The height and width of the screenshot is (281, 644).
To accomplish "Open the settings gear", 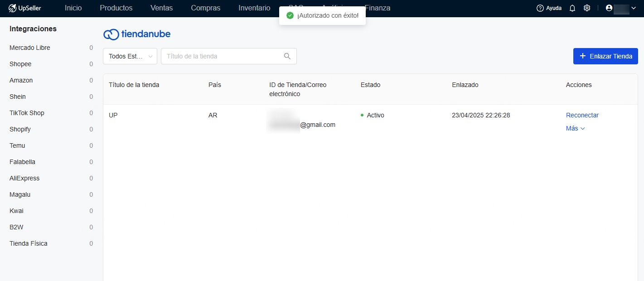I will (587, 8).
